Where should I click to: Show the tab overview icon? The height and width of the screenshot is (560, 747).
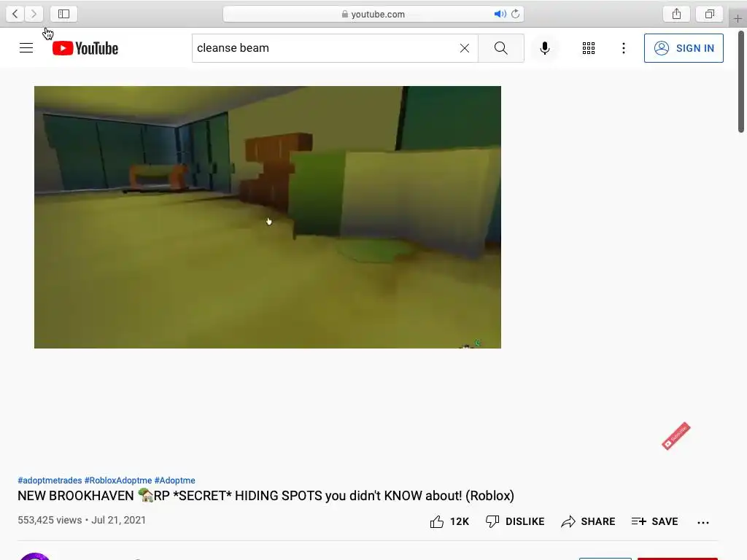pos(710,14)
